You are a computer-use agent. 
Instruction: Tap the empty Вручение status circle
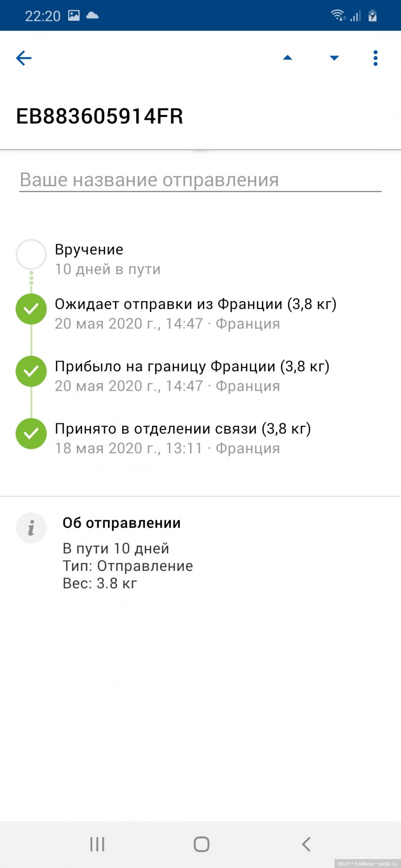coord(31,254)
